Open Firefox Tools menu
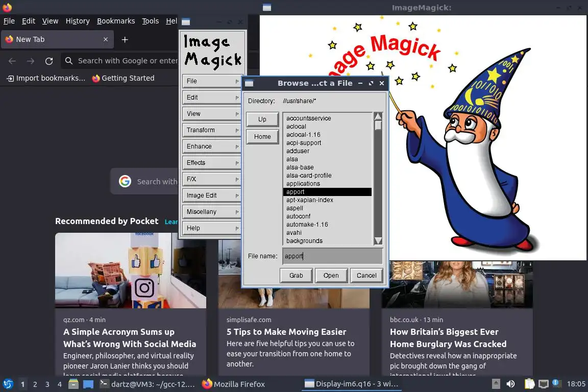The height and width of the screenshot is (392, 588). pos(151,21)
